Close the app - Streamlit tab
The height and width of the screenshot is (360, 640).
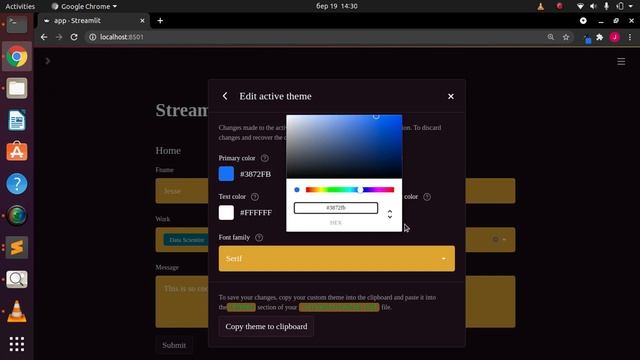(142, 21)
